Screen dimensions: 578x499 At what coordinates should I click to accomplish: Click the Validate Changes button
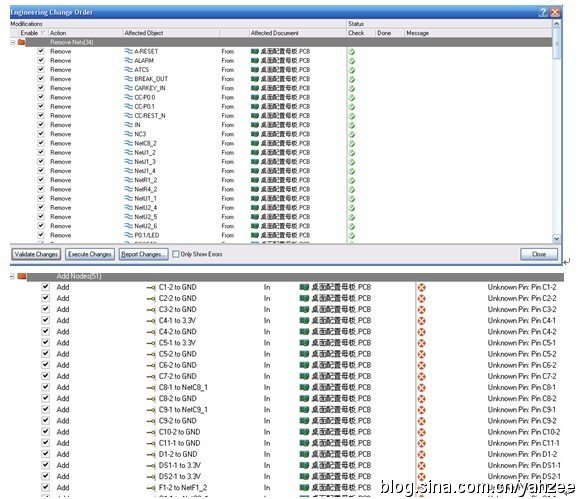[36, 254]
